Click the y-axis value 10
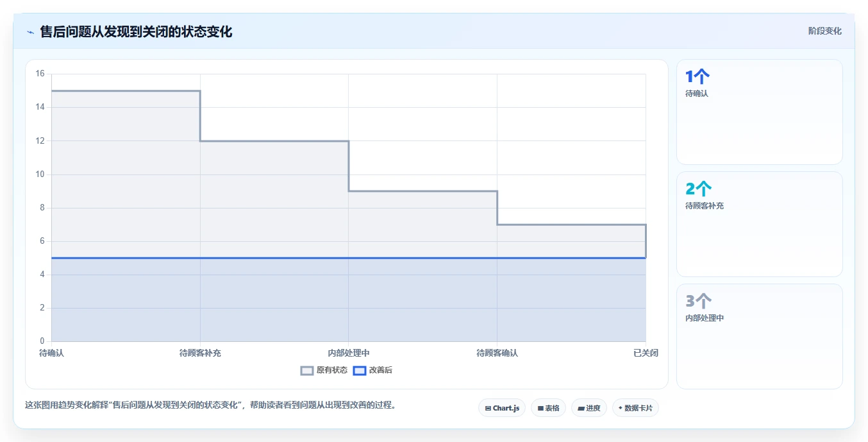 click(40, 174)
